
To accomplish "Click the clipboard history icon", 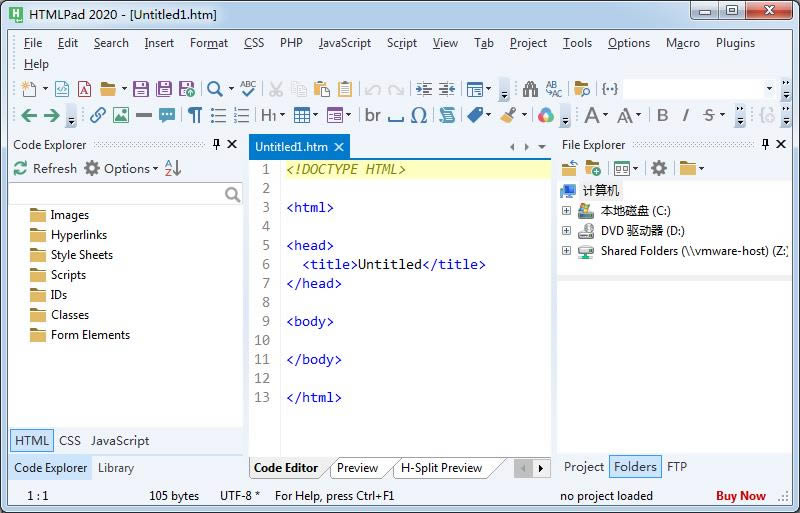I will click(345, 89).
